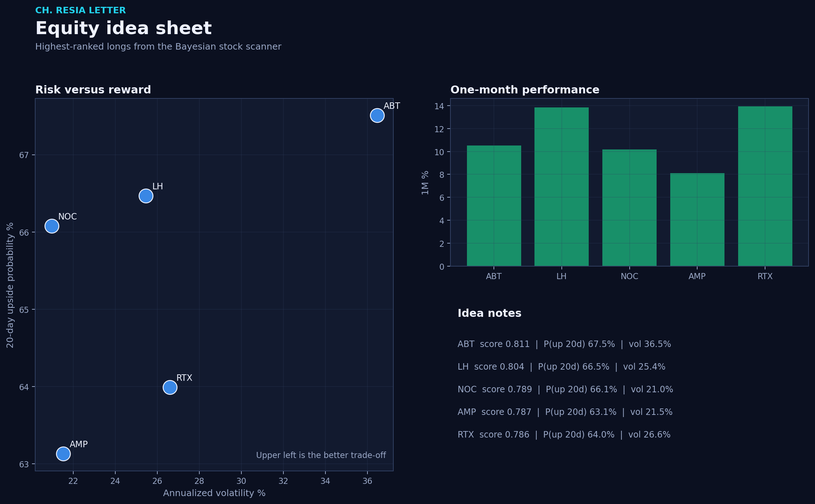Click the LH bar in performance chart
Screen dimensions: 815x504
pyautogui.click(x=561, y=187)
